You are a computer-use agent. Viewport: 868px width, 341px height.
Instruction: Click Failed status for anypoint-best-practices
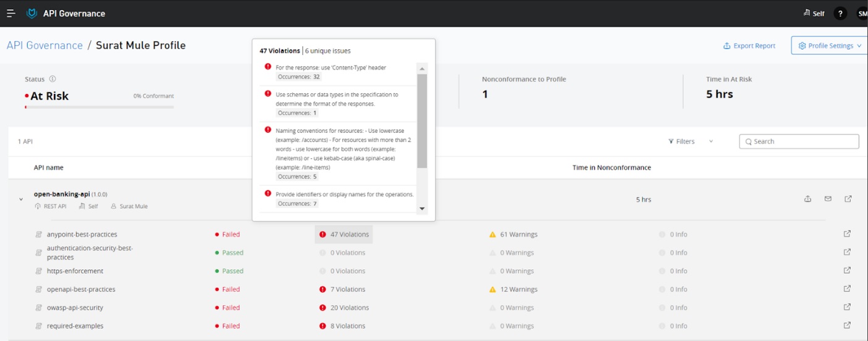(x=227, y=235)
